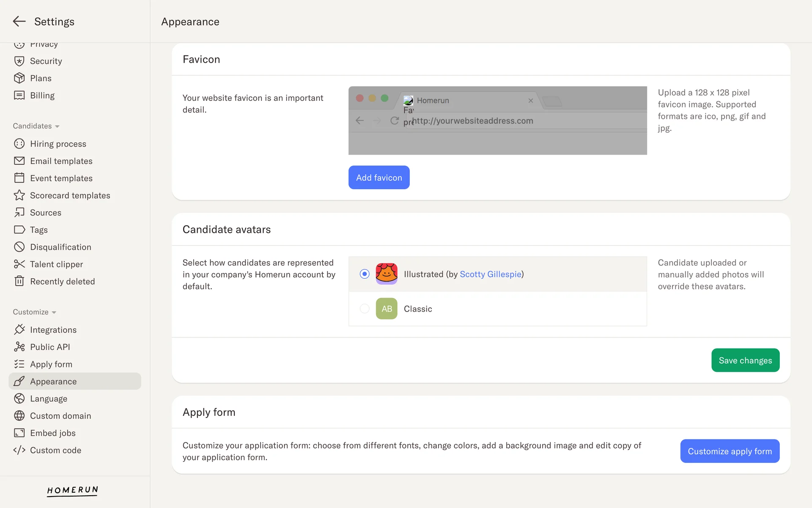The height and width of the screenshot is (508, 812).
Task: Click the Talent clipper scissors icon
Action: click(x=19, y=264)
